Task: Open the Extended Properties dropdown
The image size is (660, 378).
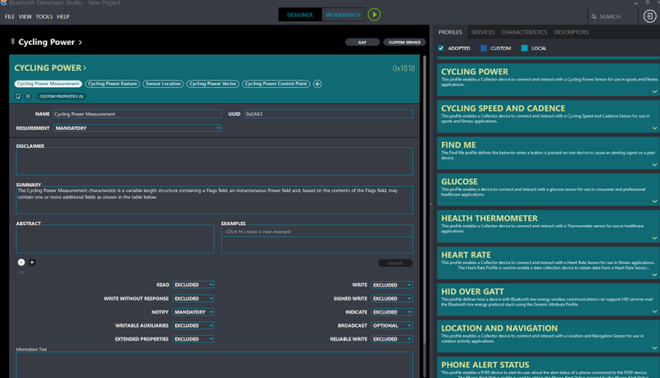Action: pyautogui.click(x=193, y=339)
